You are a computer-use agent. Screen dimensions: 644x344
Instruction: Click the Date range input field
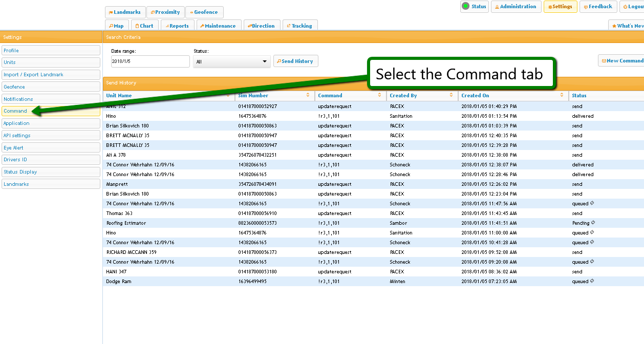point(150,61)
